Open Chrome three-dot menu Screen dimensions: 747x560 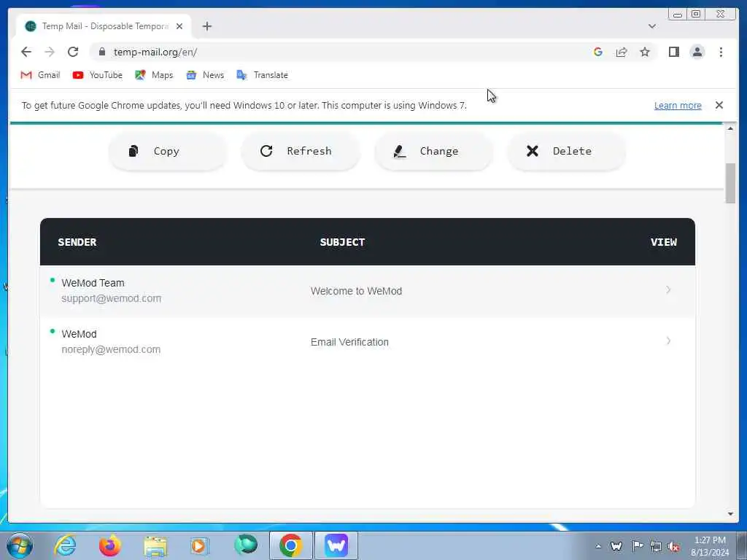point(721,52)
